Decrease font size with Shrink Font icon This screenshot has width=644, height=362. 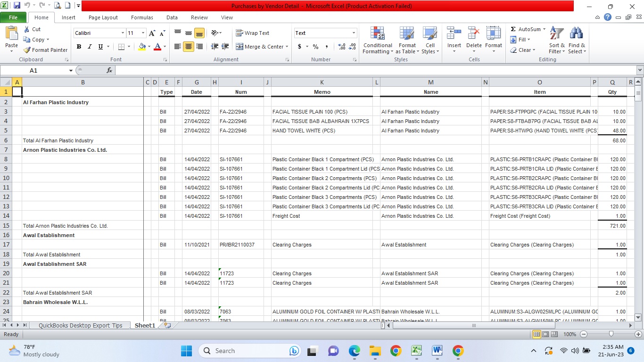tap(162, 33)
